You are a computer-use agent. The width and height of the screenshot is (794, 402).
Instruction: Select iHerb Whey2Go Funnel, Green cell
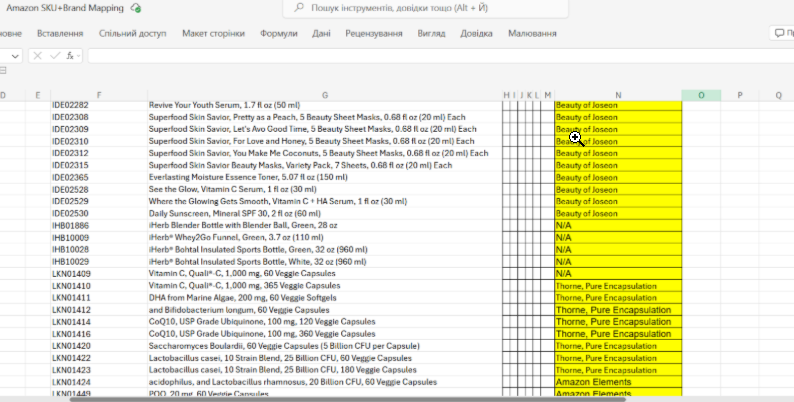tap(325, 237)
